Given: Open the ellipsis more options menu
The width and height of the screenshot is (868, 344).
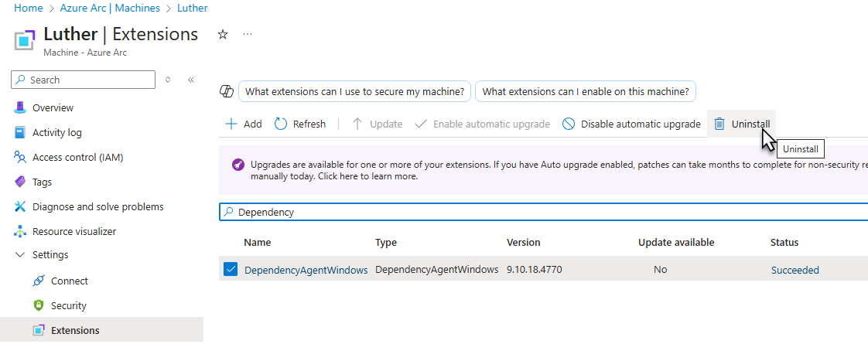Looking at the screenshot, I should [248, 34].
